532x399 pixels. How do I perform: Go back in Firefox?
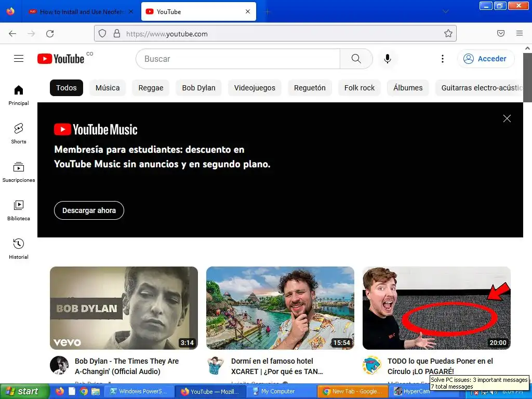[x=12, y=34]
